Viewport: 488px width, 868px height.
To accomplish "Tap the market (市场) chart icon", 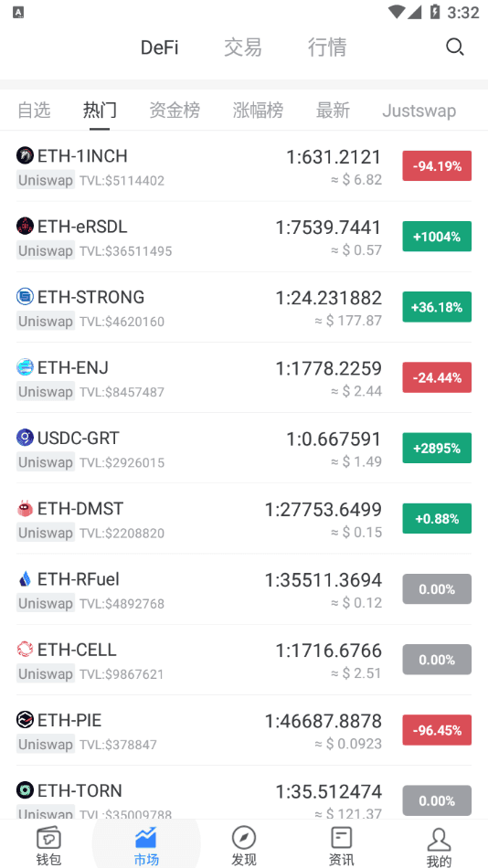I will click(x=146, y=838).
